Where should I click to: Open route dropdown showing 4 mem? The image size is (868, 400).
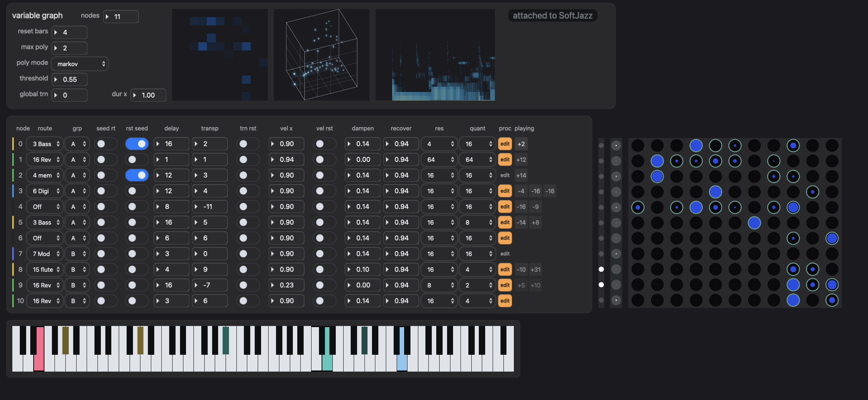[x=44, y=175]
